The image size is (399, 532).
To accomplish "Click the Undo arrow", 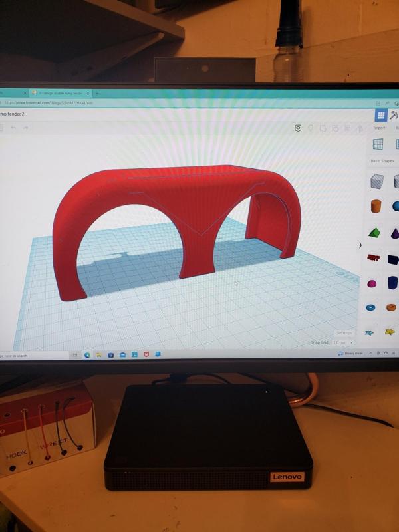I will pyautogui.click(x=13, y=128).
